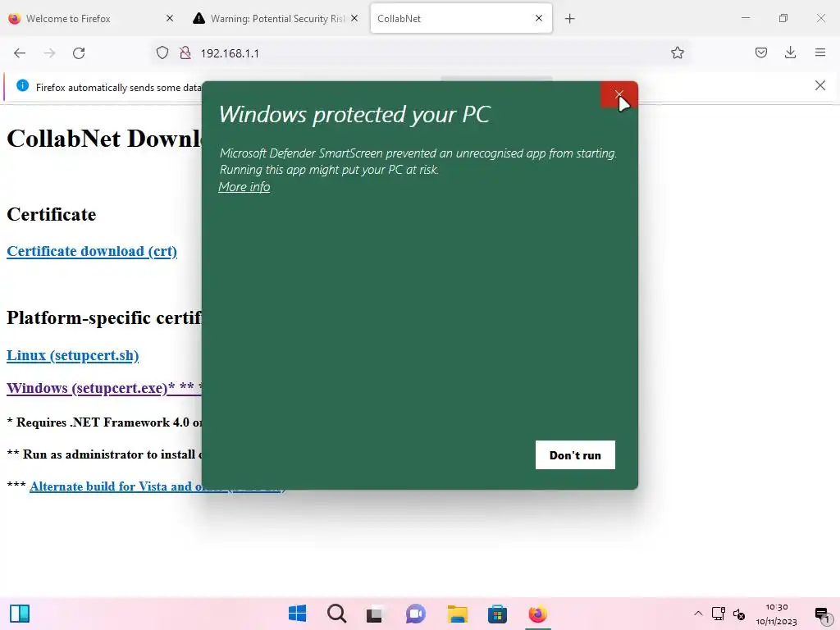Screen dimensions: 840x630
Task: Open the Chat app on the taskbar
Action: pos(415,614)
